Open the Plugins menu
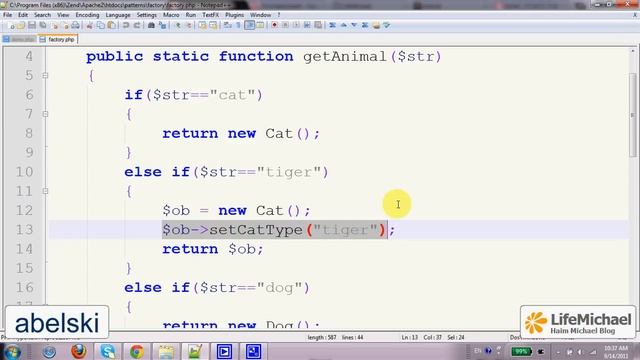Screen dimensions: 640x360 click(234, 15)
